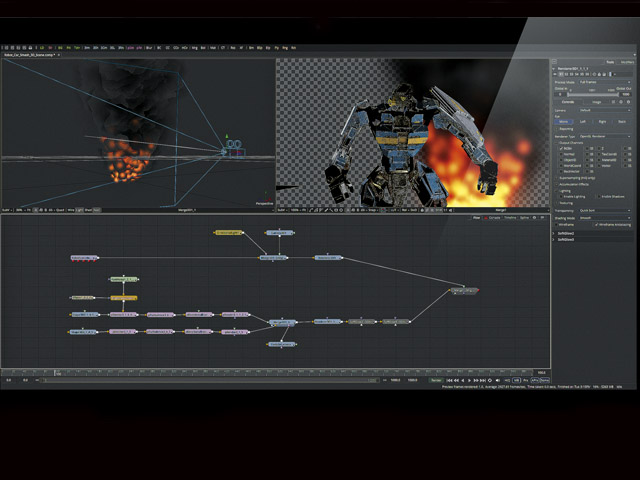Play the comp in reverse
640x480 pixels.
[x=462, y=380]
